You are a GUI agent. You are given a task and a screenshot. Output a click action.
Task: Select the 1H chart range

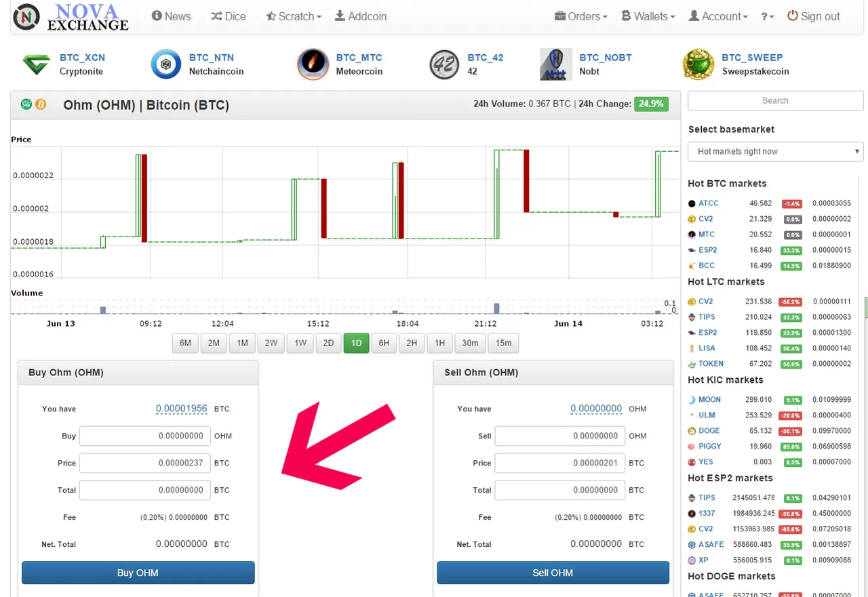tap(439, 343)
